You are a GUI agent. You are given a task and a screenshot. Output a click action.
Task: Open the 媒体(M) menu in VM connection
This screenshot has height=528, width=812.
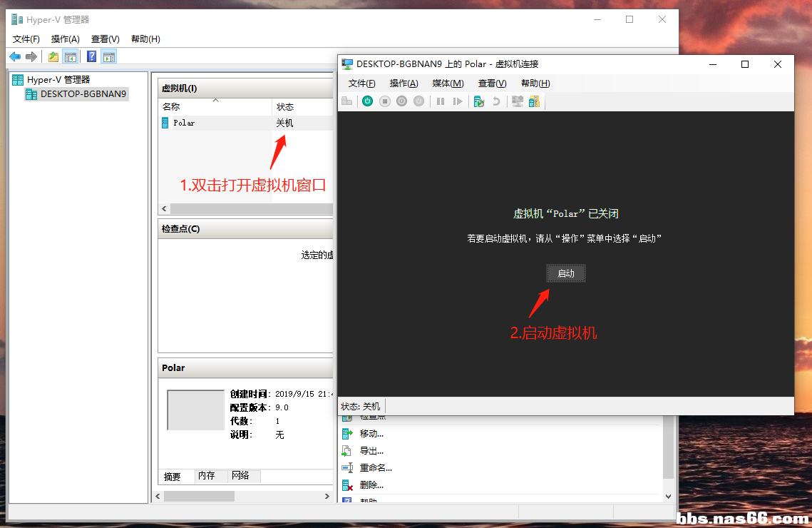coord(448,83)
